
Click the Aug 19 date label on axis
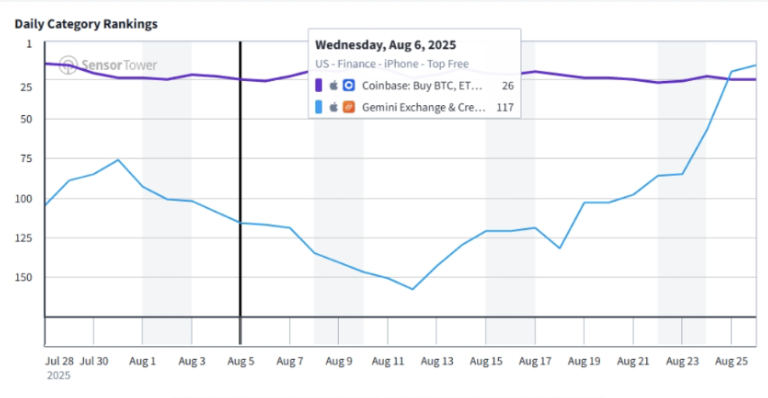tap(584, 361)
